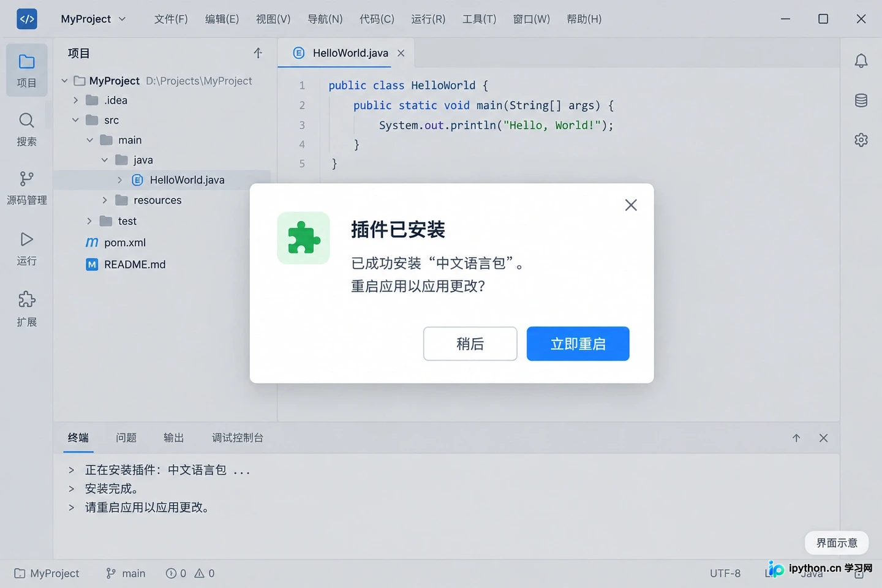
Task: Click the error count status icon
Action: [x=176, y=573]
